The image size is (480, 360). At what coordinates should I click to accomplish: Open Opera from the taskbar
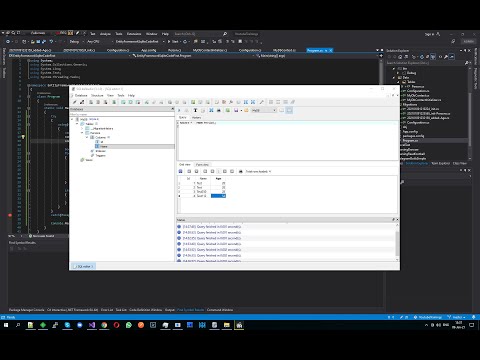coord(116,325)
